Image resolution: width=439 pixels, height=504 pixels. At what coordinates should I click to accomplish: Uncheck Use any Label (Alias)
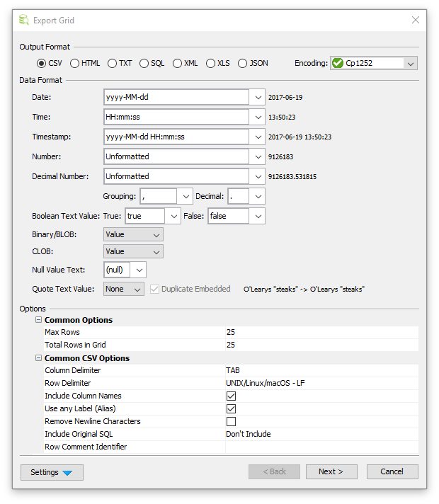click(231, 408)
